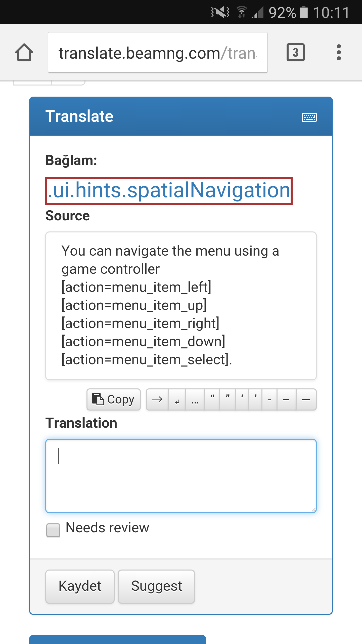Image resolution: width=362 pixels, height=644 pixels.
Task: Tap the translate.beamng.com address bar
Action: [158, 52]
